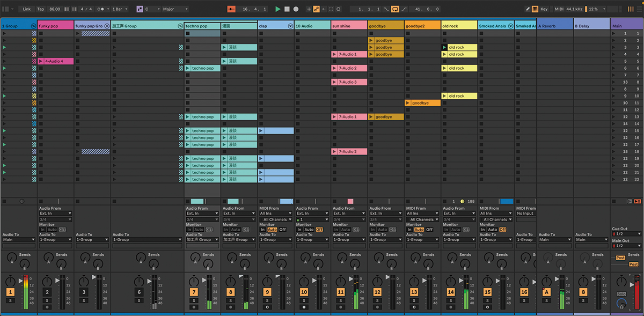Open Main Out 1/2 dropdown
This screenshot has width=644, height=316.
627,246
